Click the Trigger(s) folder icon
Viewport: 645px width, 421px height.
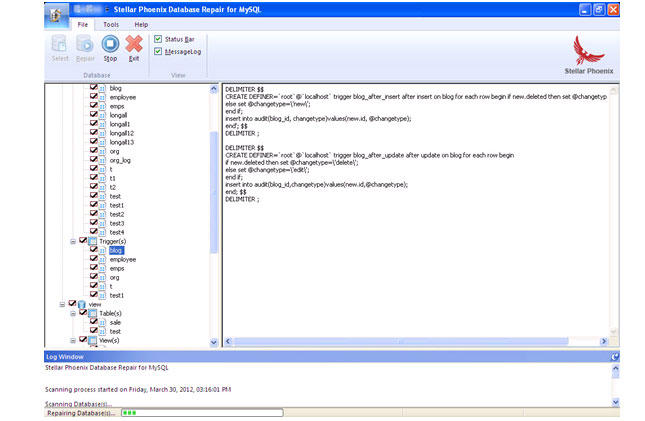(93, 241)
